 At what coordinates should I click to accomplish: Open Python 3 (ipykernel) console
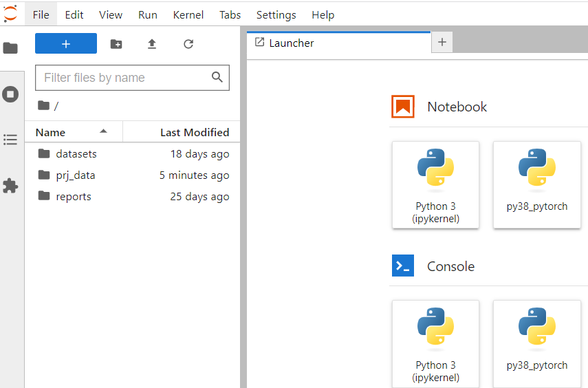click(435, 343)
